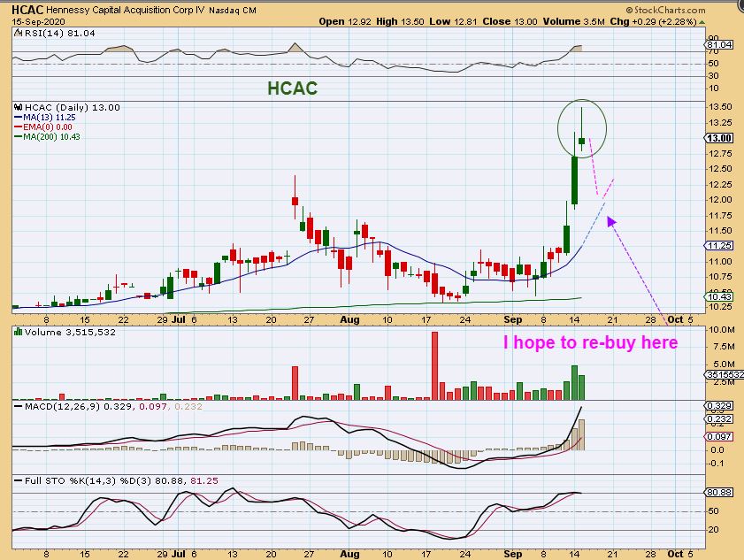The width and height of the screenshot is (744, 560).
Task: Click the Volume 3.5M header value
Action: coord(573,21)
